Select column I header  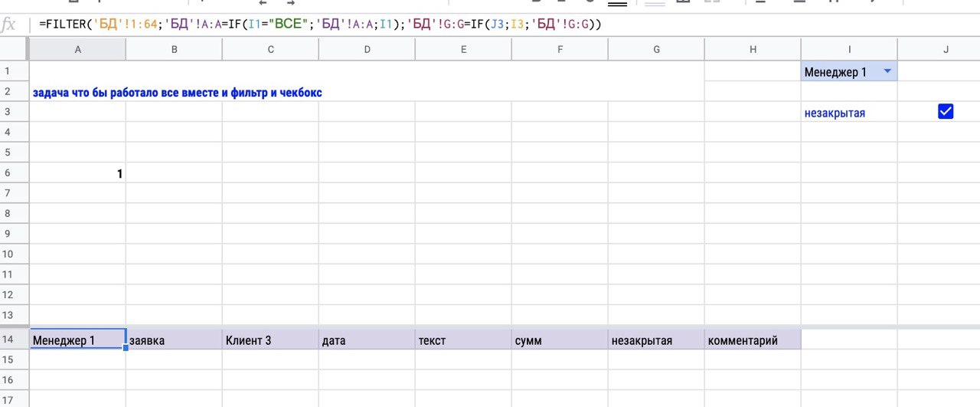(849, 49)
